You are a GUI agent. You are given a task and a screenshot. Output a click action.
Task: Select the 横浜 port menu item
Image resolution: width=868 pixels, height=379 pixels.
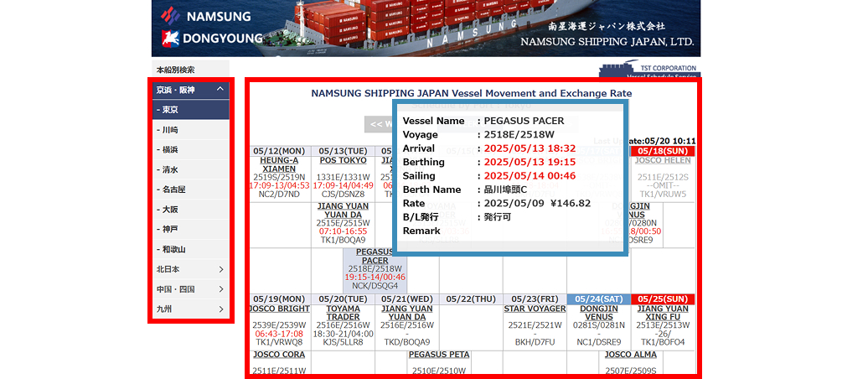pos(190,149)
